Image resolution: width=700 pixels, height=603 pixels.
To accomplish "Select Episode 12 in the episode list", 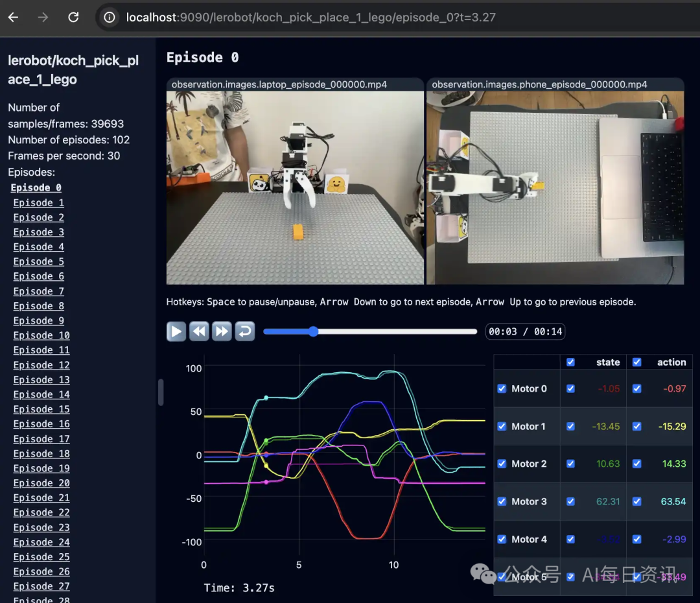I will [41, 365].
